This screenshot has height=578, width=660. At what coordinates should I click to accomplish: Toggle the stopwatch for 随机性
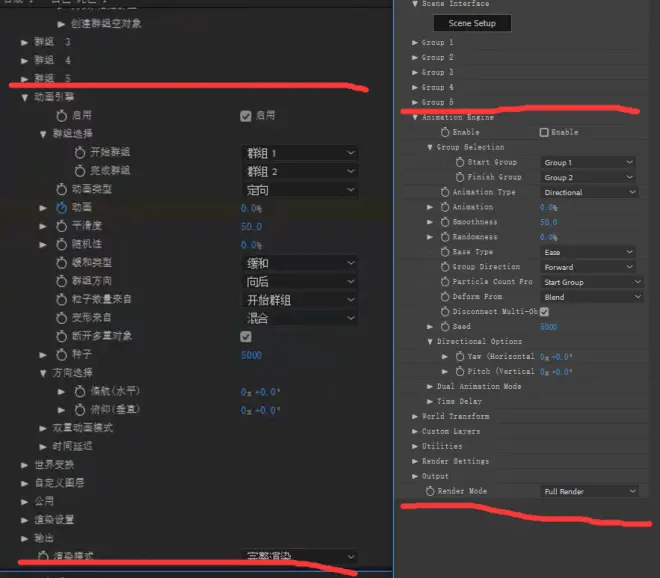[x=61, y=245]
